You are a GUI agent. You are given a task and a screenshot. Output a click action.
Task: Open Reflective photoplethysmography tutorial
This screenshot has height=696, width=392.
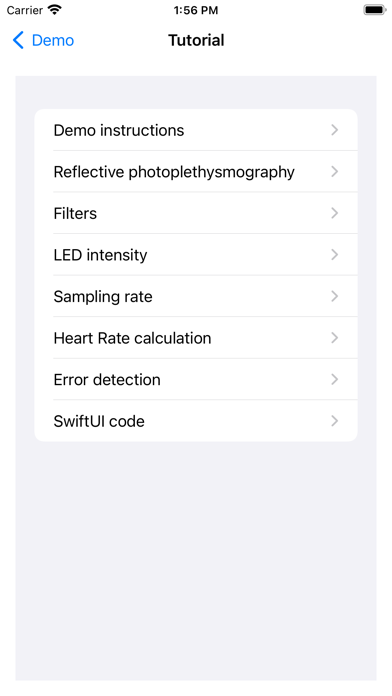(x=196, y=172)
